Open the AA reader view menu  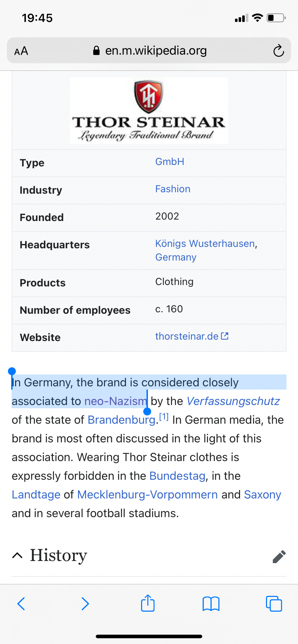[x=21, y=51]
